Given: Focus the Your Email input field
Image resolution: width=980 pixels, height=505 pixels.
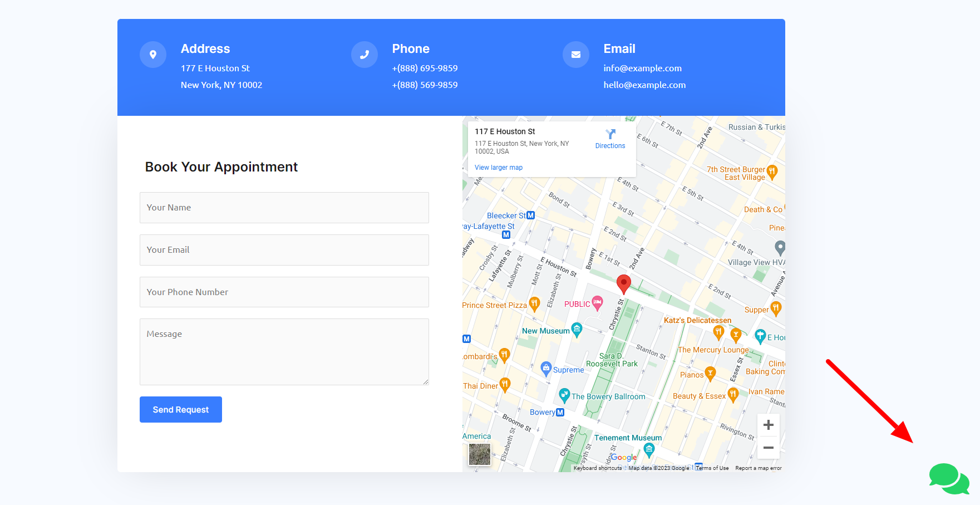Looking at the screenshot, I should click(x=284, y=250).
